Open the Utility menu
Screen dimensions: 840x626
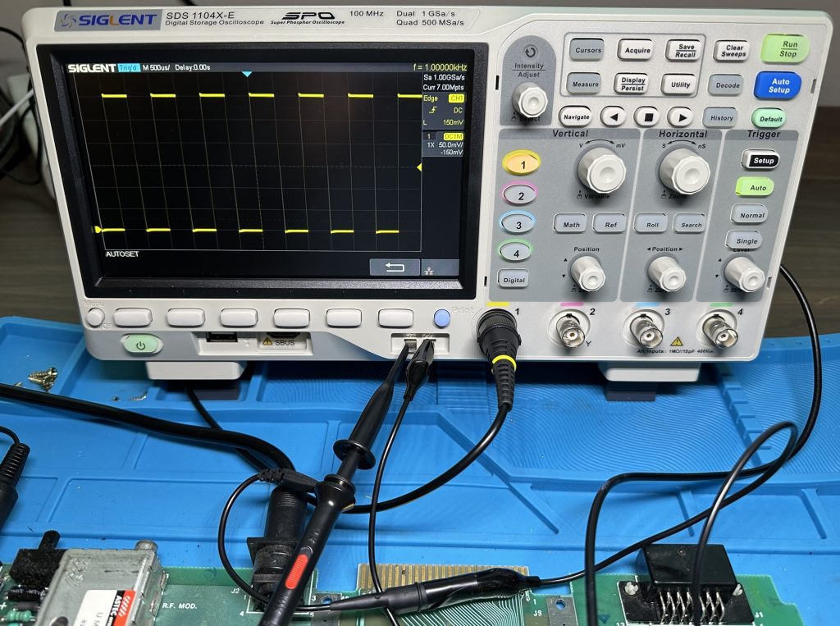[679, 85]
